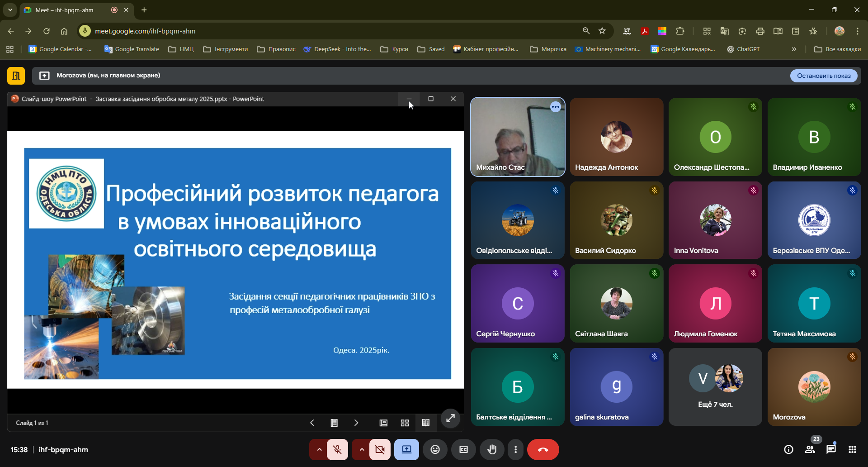Toggle closed captions button
868x467 pixels.
point(463,449)
